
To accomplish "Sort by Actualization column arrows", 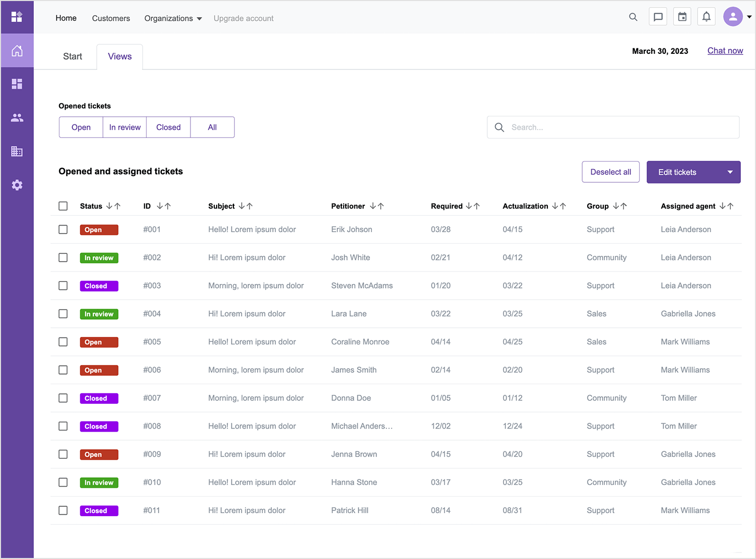I will [x=559, y=206].
